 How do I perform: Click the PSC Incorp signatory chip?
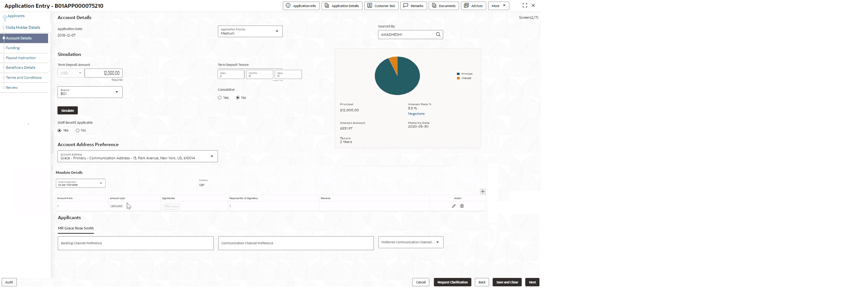(171, 207)
